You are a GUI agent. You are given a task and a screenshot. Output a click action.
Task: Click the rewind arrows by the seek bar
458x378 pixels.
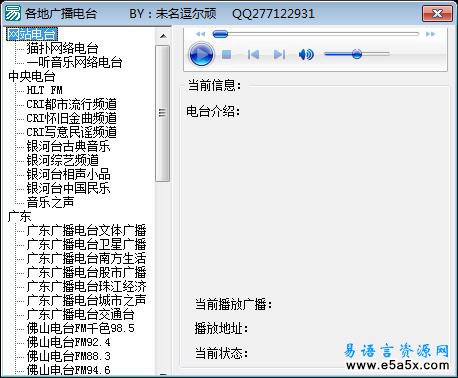point(200,34)
